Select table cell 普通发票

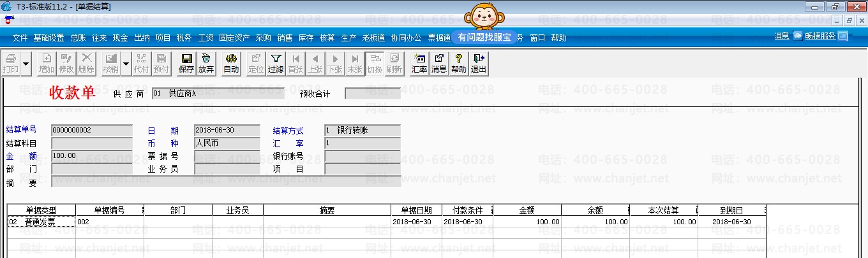[x=41, y=222]
